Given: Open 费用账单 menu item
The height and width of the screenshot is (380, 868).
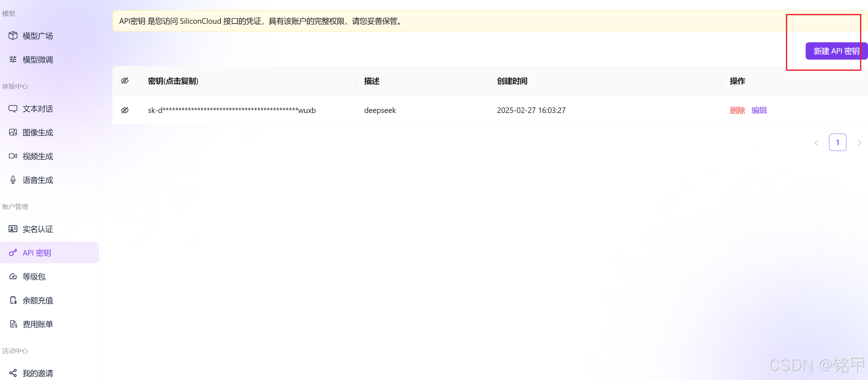Looking at the screenshot, I should click(x=37, y=324).
